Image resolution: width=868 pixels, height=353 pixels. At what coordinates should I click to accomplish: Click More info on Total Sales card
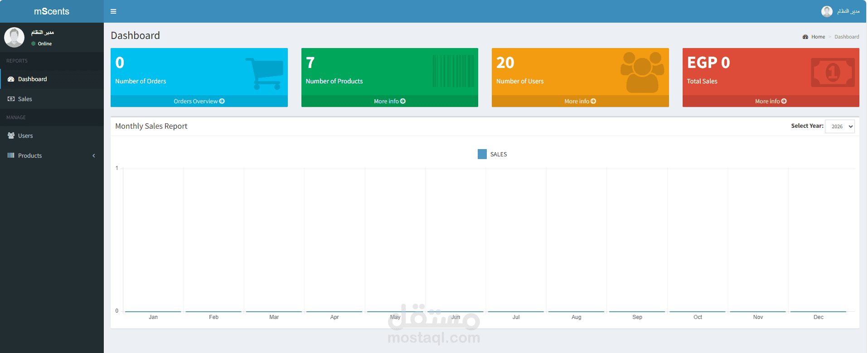pos(771,101)
